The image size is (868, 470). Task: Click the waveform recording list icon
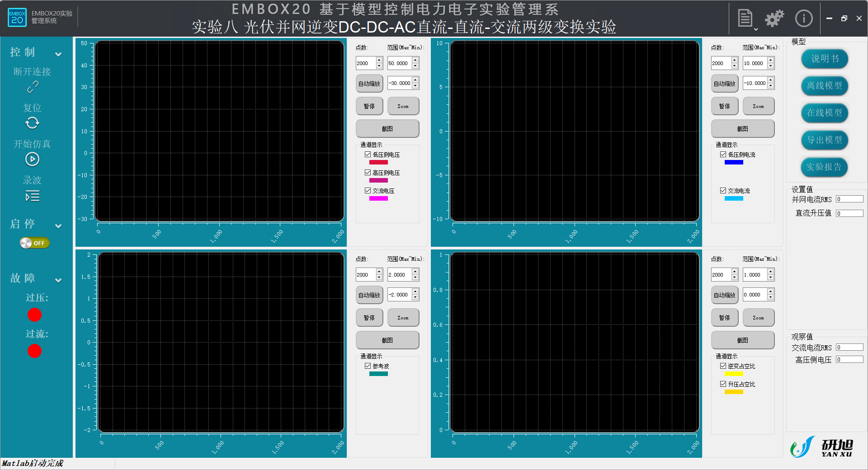(x=32, y=196)
